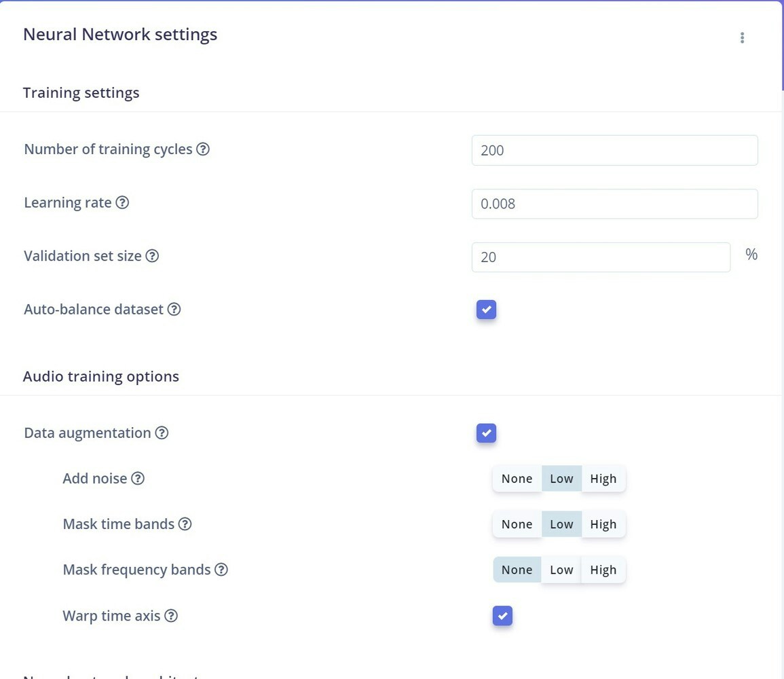Choose Low for Mask frequency bands

pyautogui.click(x=561, y=570)
